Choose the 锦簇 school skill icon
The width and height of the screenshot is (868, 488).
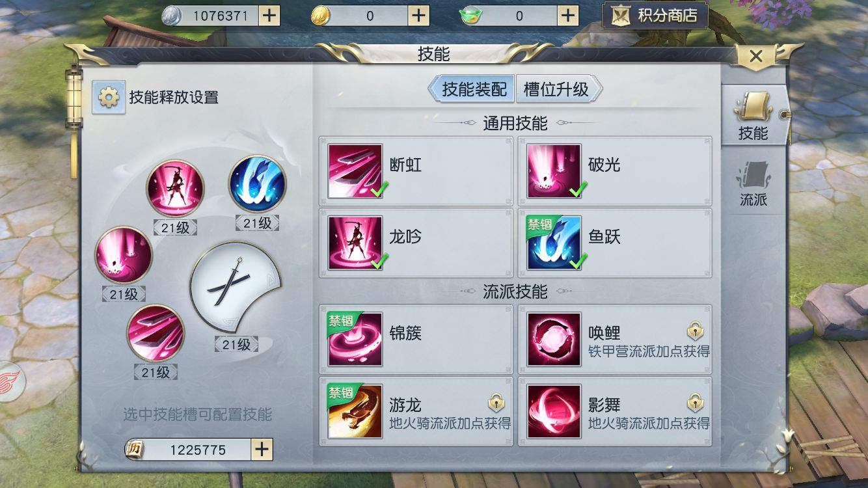(355, 339)
